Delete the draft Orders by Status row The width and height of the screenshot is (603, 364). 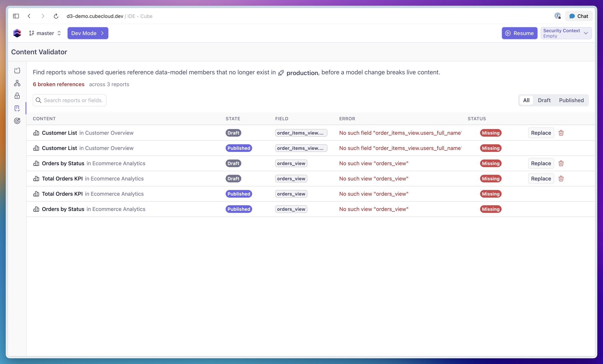561,163
